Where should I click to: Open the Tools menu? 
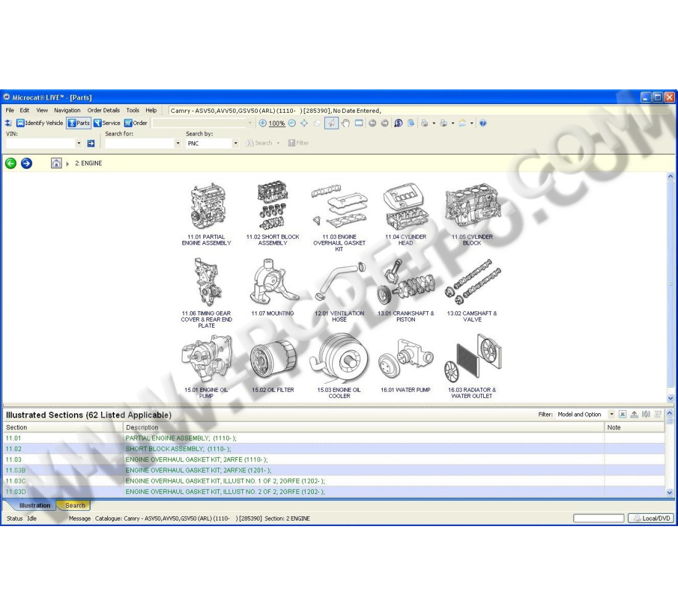133,111
